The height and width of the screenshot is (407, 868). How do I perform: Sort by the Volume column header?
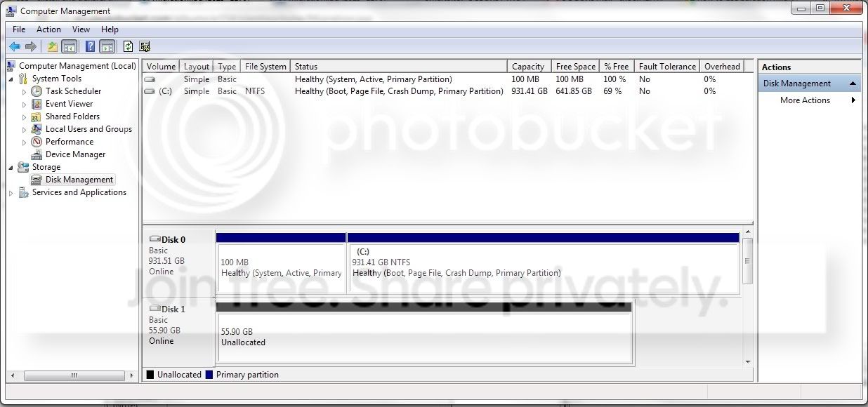[161, 67]
